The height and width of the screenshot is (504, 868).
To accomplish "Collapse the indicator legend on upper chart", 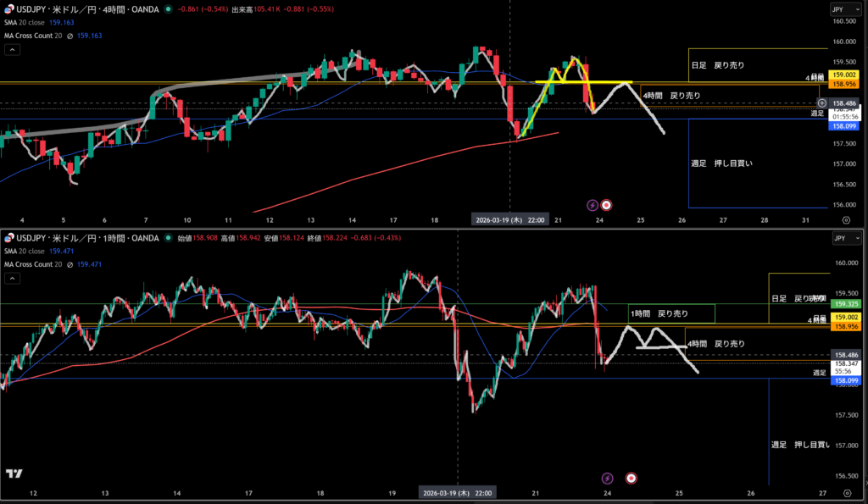I will pyautogui.click(x=13, y=51).
